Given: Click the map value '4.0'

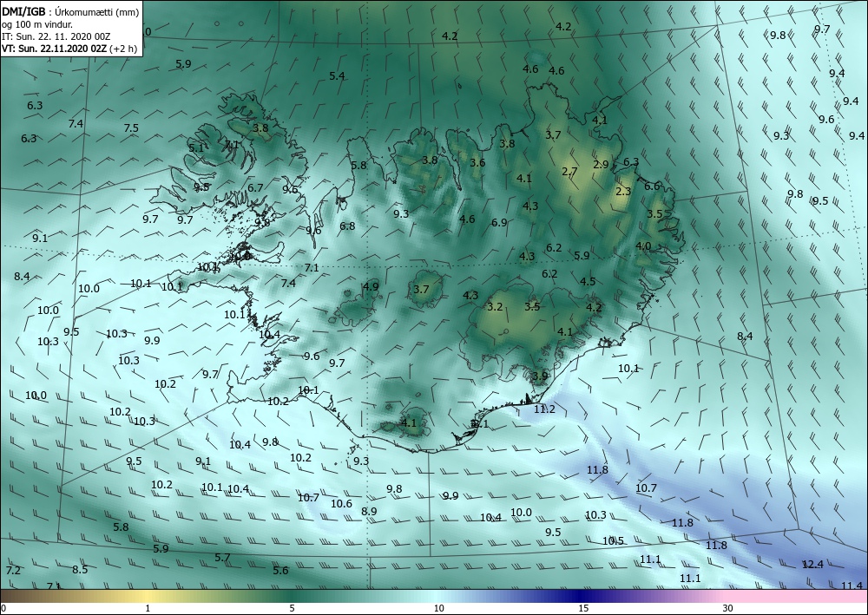Looking at the screenshot, I should coord(642,246).
